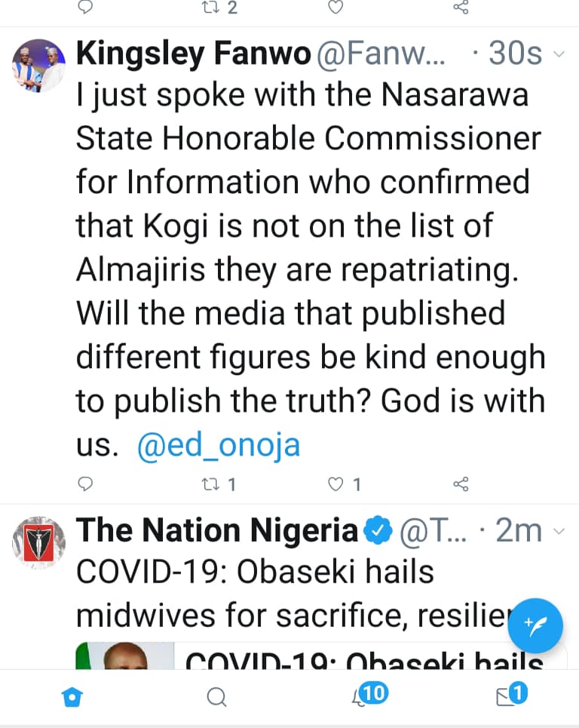This screenshot has height=728, width=579.
Task: Expand options chevron on The Nation Nigeria tweet
Action: [x=559, y=530]
